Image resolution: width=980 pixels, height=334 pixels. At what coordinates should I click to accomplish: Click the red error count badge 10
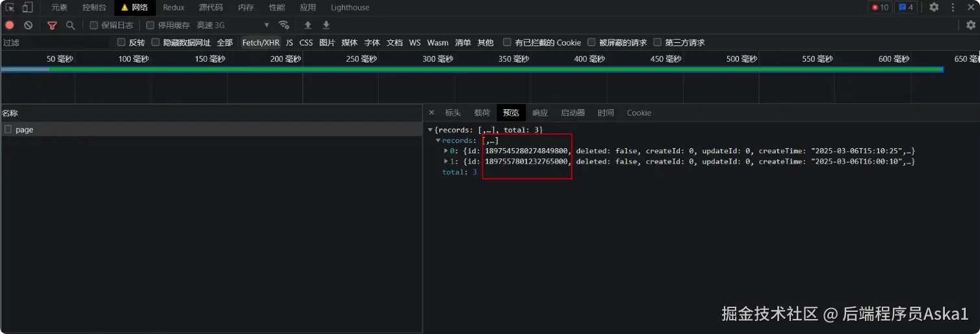[880, 7]
